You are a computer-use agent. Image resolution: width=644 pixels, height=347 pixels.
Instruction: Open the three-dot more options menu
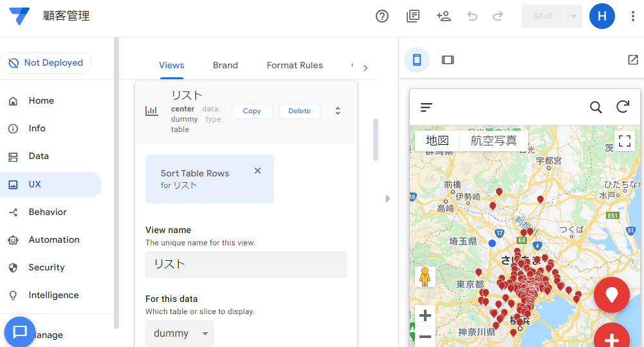click(x=632, y=16)
